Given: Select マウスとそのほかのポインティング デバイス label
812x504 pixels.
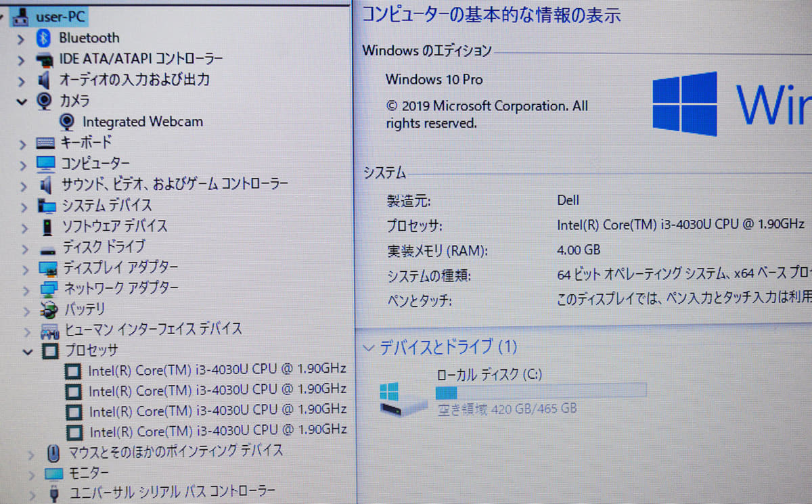Looking at the screenshot, I should [x=176, y=451].
